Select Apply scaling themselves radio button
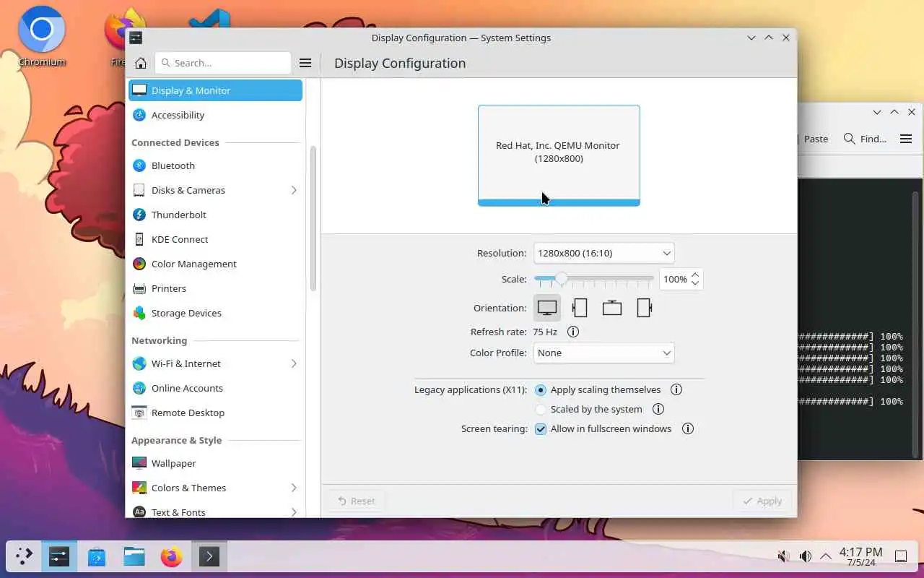Screen dimensions: 924x578 click(541, 389)
